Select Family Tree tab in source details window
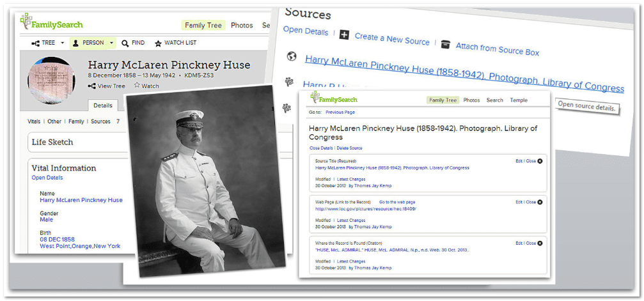 pos(443,100)
